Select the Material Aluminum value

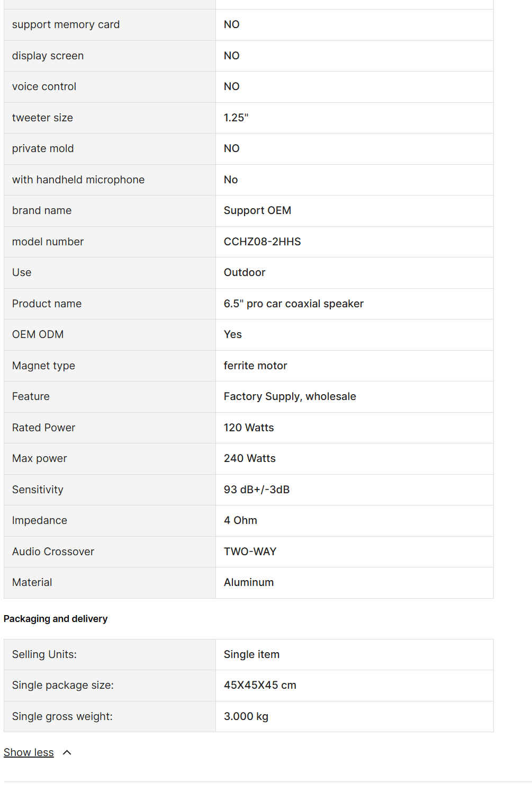point(249,582)
